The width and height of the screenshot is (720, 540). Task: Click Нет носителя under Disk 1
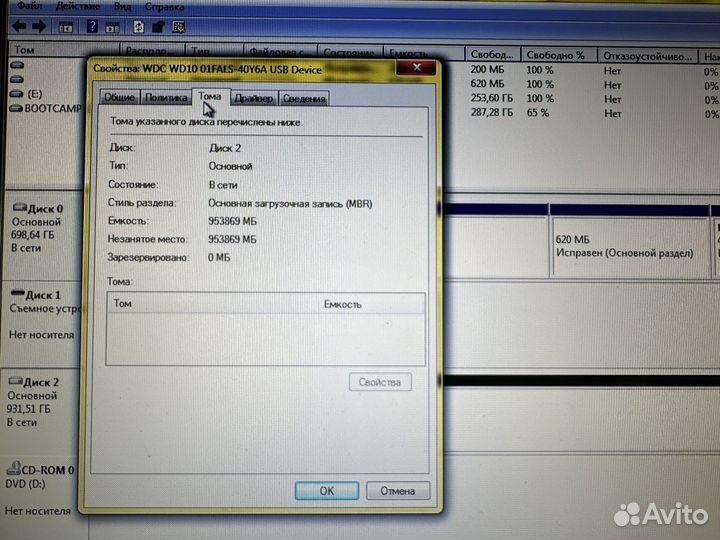(x=41, y=335)
